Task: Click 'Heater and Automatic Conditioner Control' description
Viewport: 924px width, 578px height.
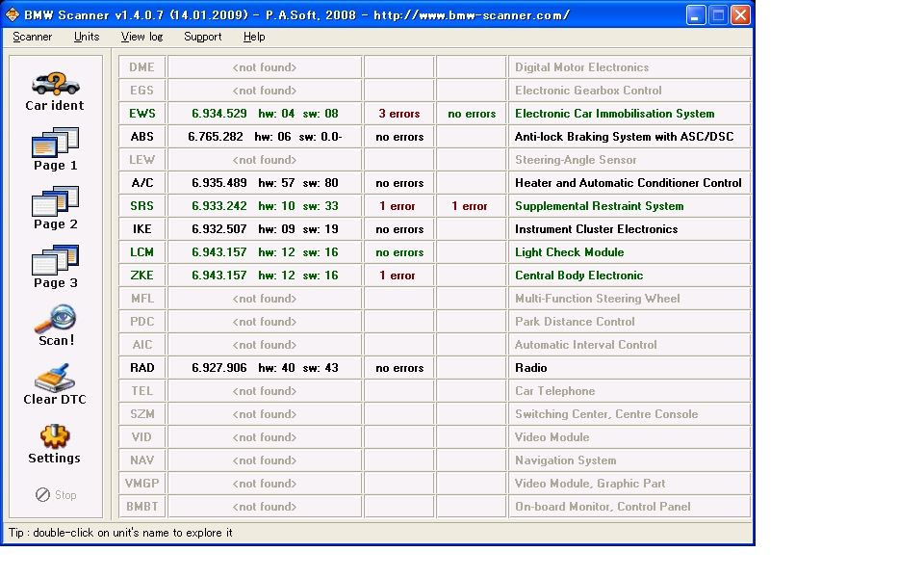Action: click(629, 183)
